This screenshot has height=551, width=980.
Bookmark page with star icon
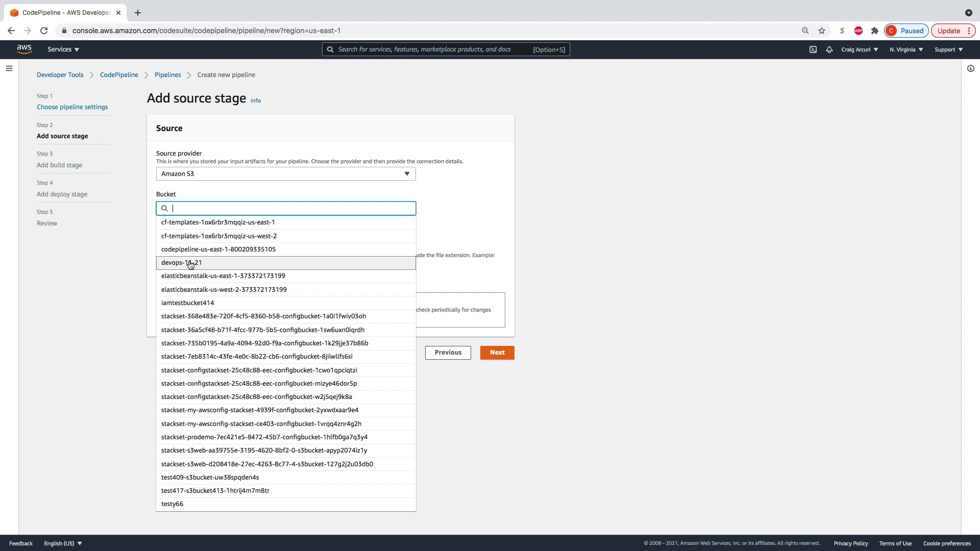pyautogui.click(x=822, y=31)
